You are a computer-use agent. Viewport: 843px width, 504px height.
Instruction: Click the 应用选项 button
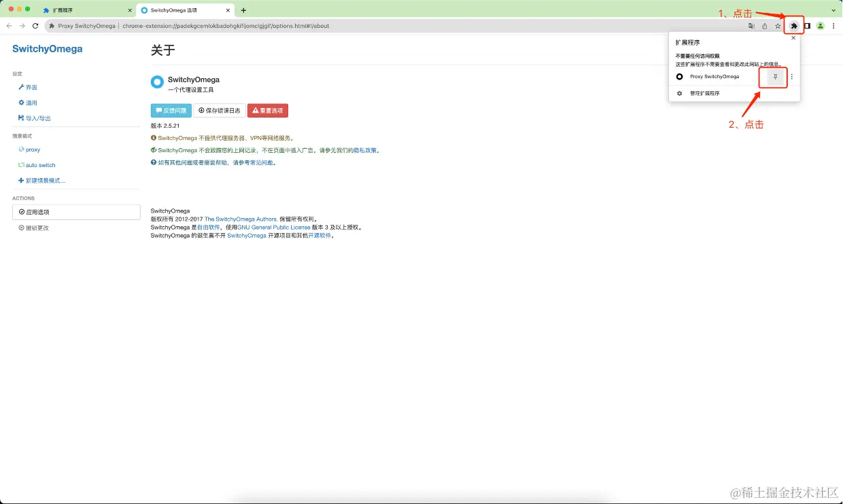[76, 212]
